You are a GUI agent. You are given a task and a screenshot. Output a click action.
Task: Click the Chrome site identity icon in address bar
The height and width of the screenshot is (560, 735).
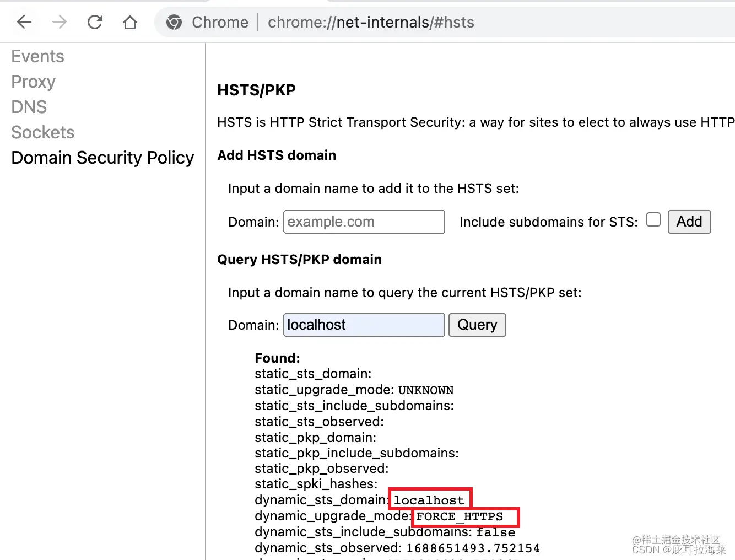174,23
